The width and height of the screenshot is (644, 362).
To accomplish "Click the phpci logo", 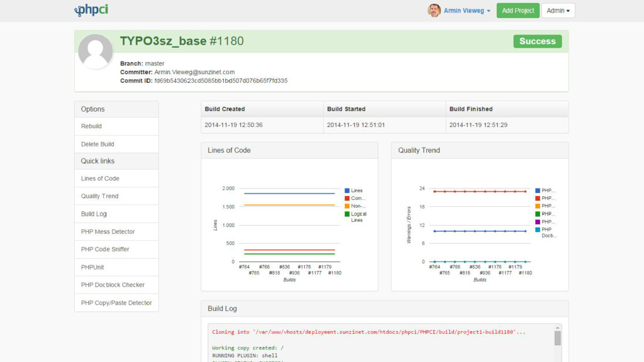I will point(91,10).
